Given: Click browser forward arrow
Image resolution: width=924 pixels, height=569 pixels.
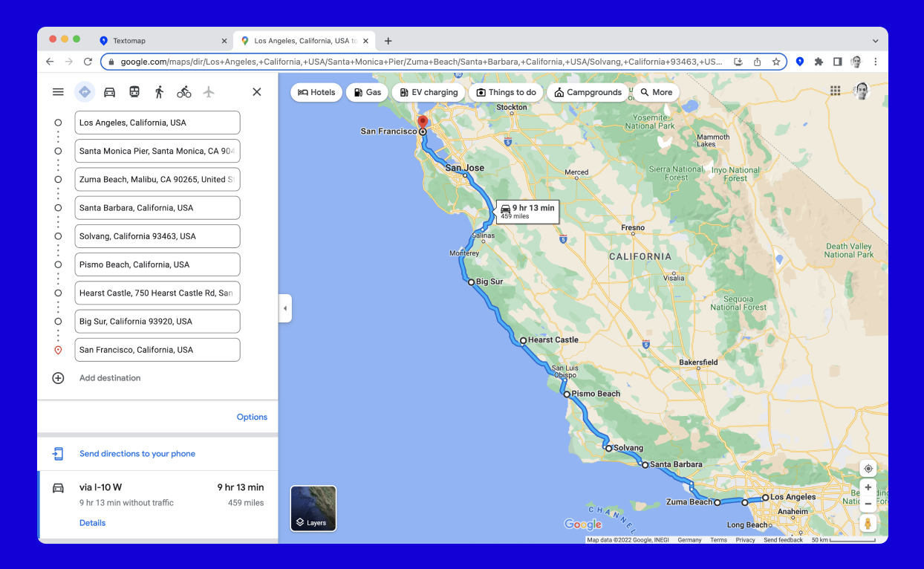Looking at the screenshot, I should point(69,62).
